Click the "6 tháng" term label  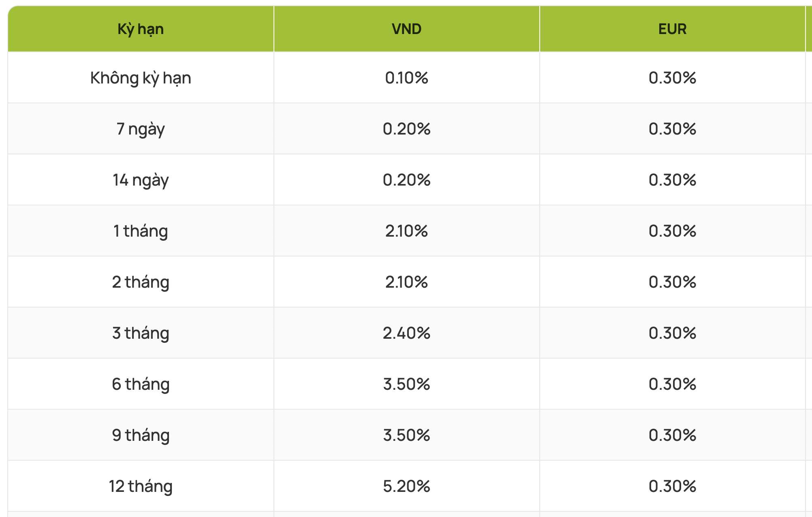click(x=141, y=384)
